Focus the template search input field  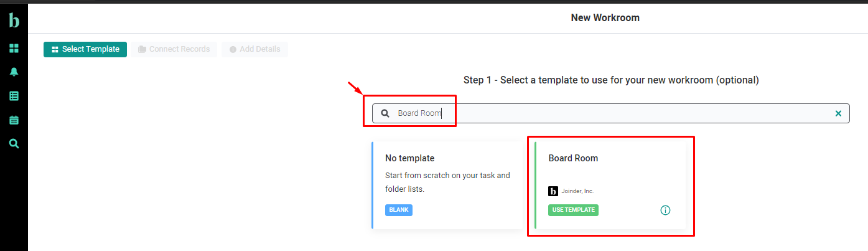coord(610,113)
